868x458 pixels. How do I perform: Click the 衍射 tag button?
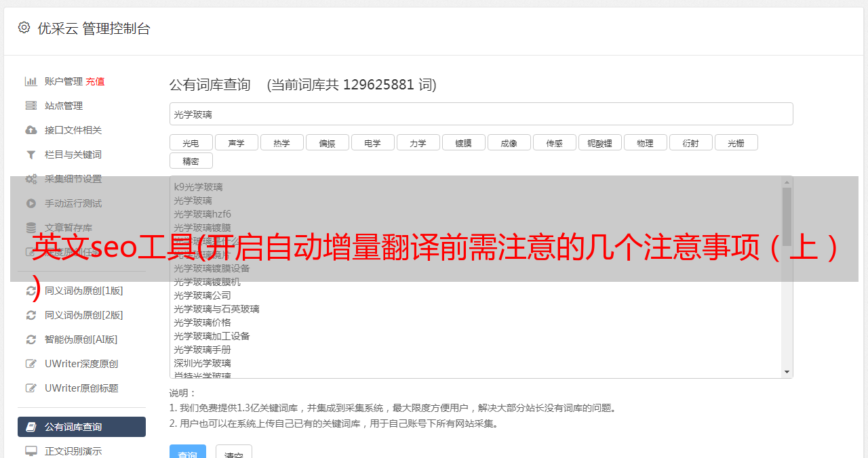click(690, 142)
